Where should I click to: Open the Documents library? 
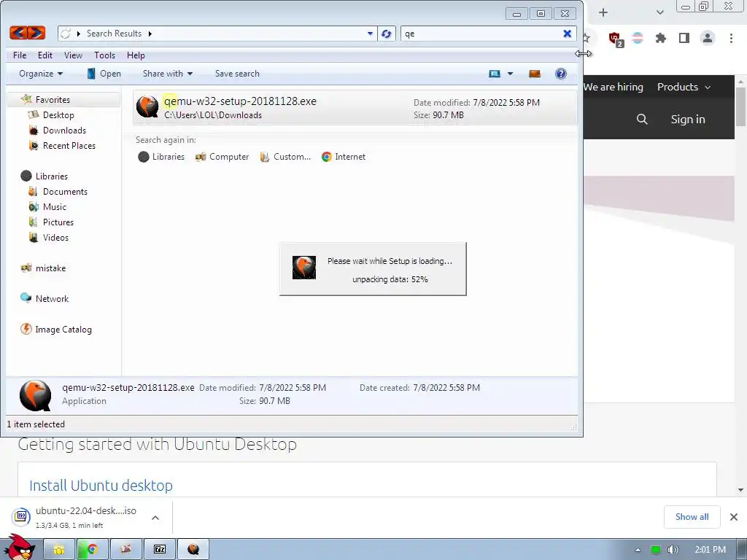tap(65, 192)
